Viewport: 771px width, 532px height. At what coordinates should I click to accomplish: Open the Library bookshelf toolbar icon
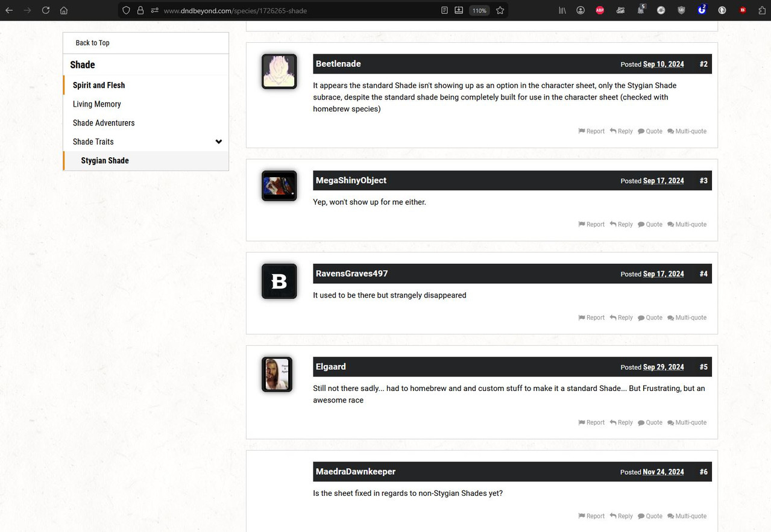pos(562,10)
